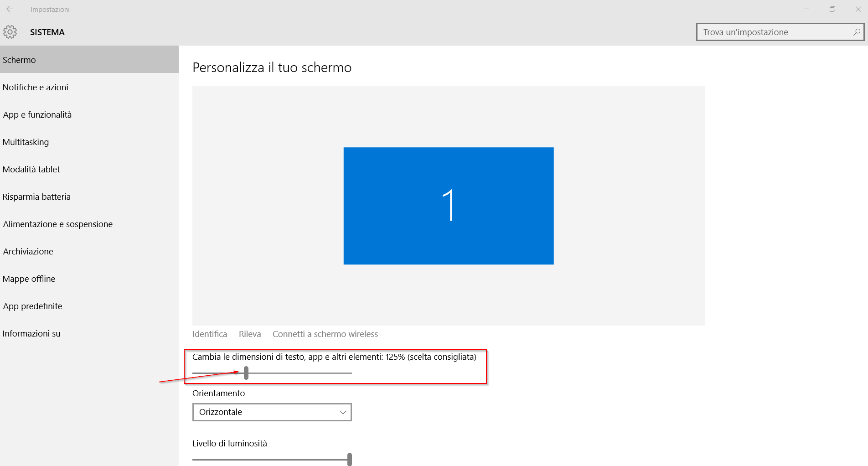Viewport: 868px width, 466px height.
Task: Open Modalità tablet settings
Action: click(x=89, y=169)
